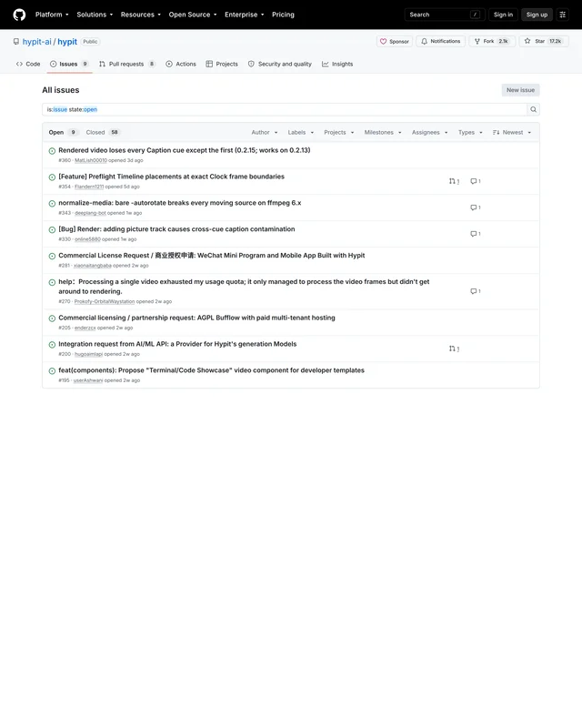Switch to the Actions tab

pos(181,64)
